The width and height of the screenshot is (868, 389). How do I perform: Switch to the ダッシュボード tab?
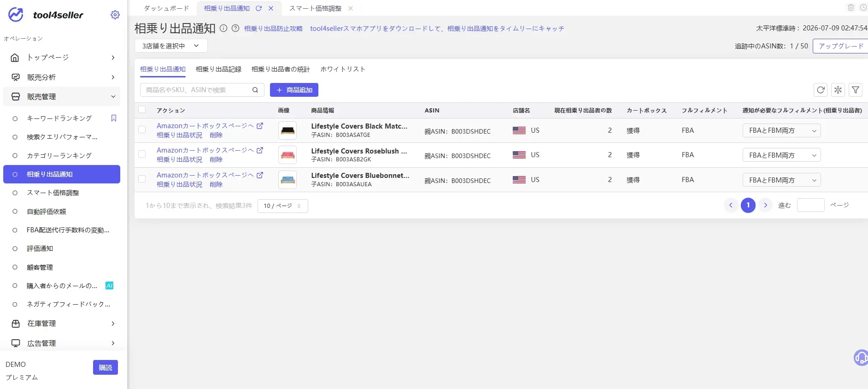(166, 8)
